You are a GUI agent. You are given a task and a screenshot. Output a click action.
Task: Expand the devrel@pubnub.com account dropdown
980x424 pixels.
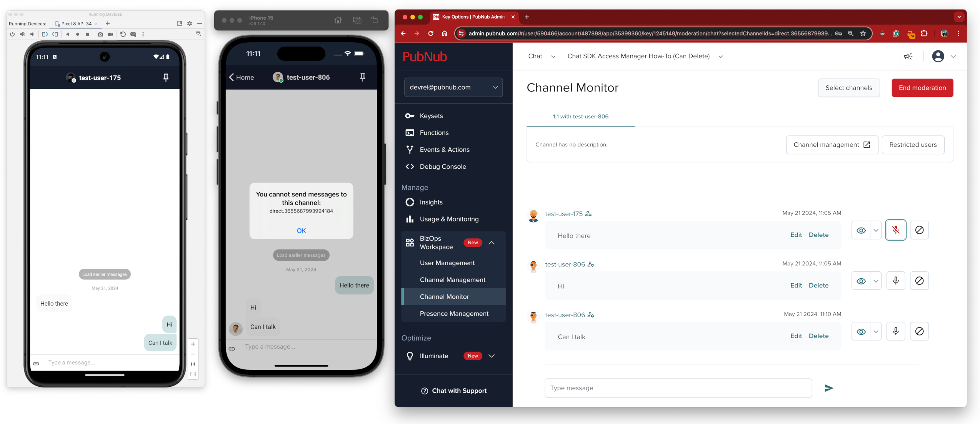[453, 87]
